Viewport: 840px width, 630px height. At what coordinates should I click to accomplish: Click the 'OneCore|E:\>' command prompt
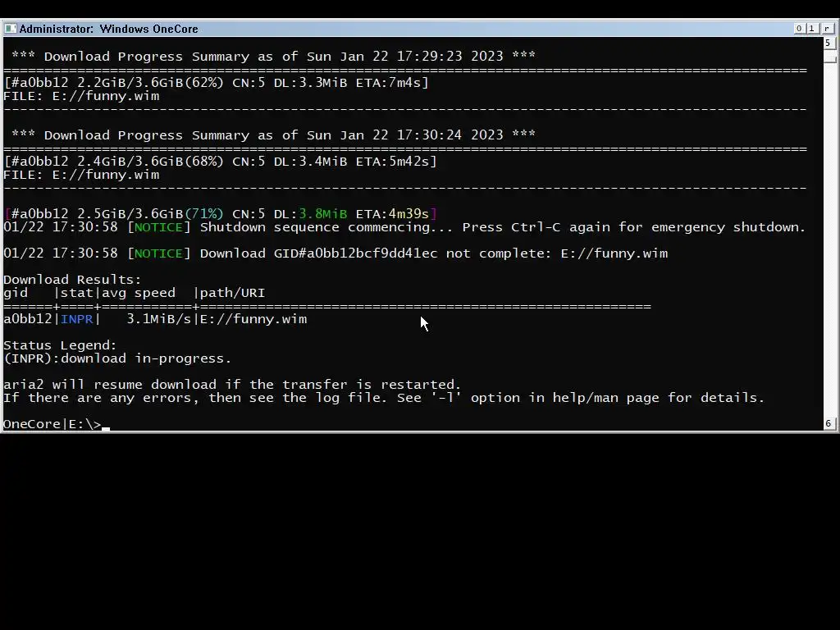click(x=52, y=424)
